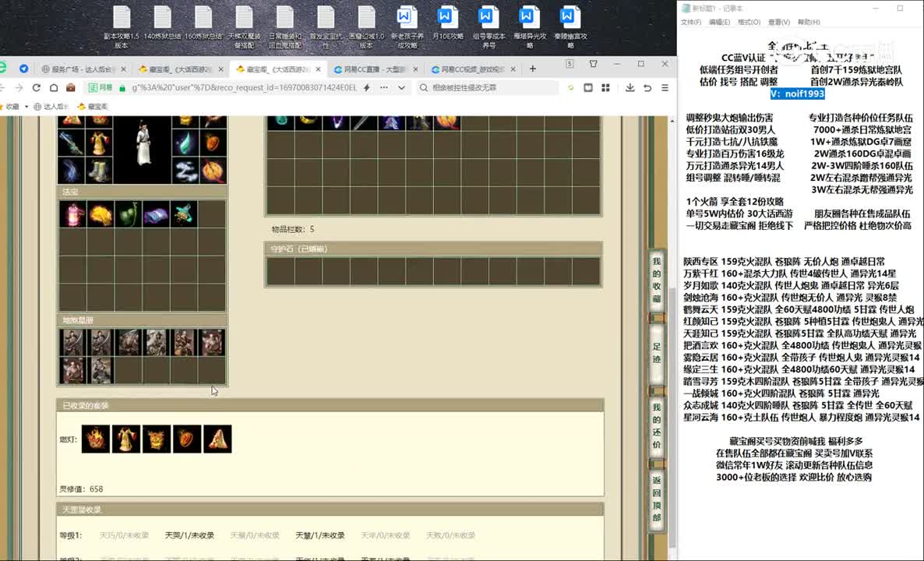The height and width of the screenshot is (561, 924).
Task: Click the 灵修值: 658 text
Action: [x=81, y=489]
